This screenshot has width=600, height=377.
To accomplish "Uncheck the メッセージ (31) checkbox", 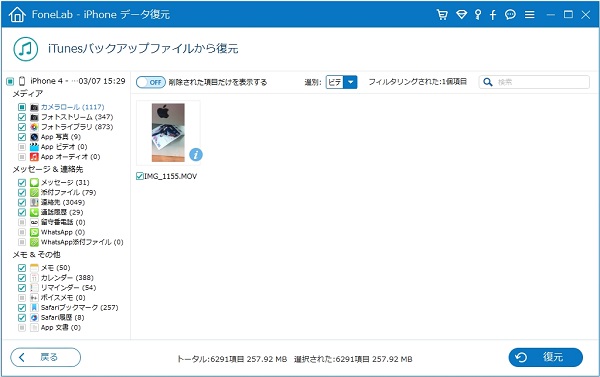I will [22, 183].
